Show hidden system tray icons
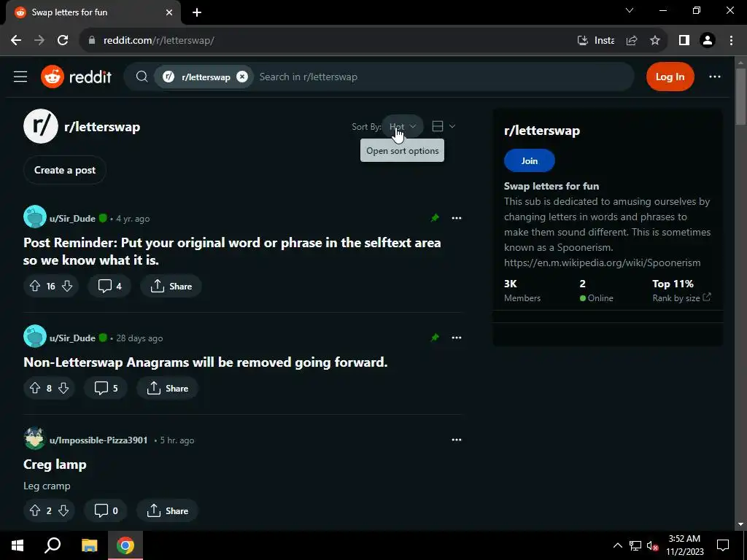Viewport: 747px width, 560px height. click(x=617, y=545)
